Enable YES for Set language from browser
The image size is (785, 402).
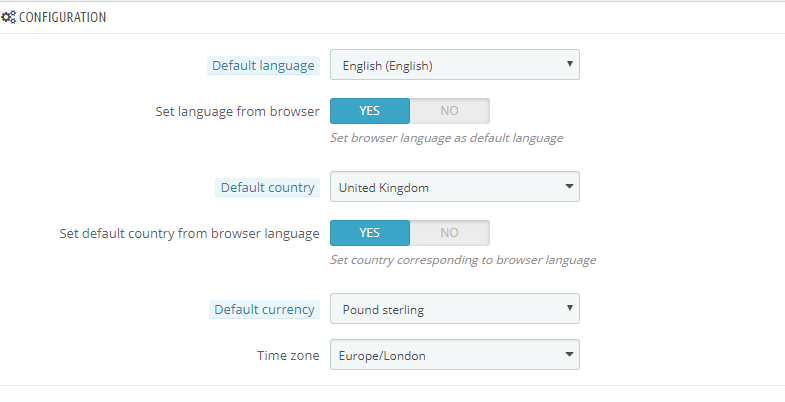tap(370, 111)
